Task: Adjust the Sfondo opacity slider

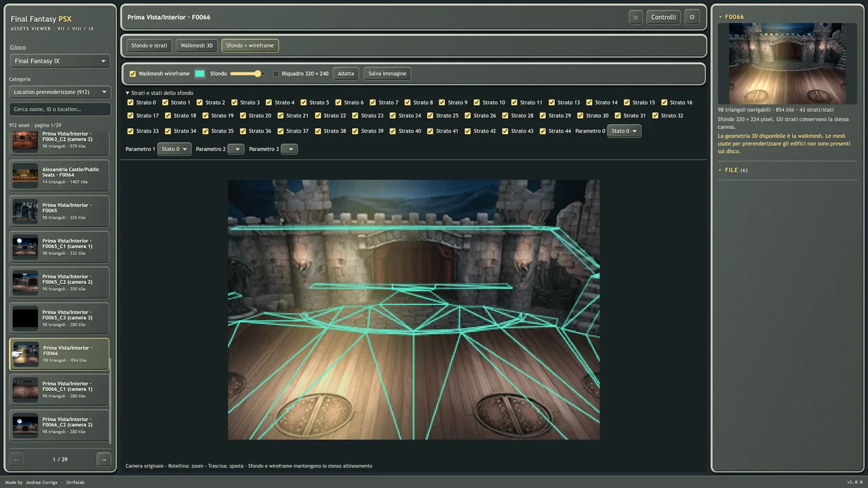Action: coord(247,74)
